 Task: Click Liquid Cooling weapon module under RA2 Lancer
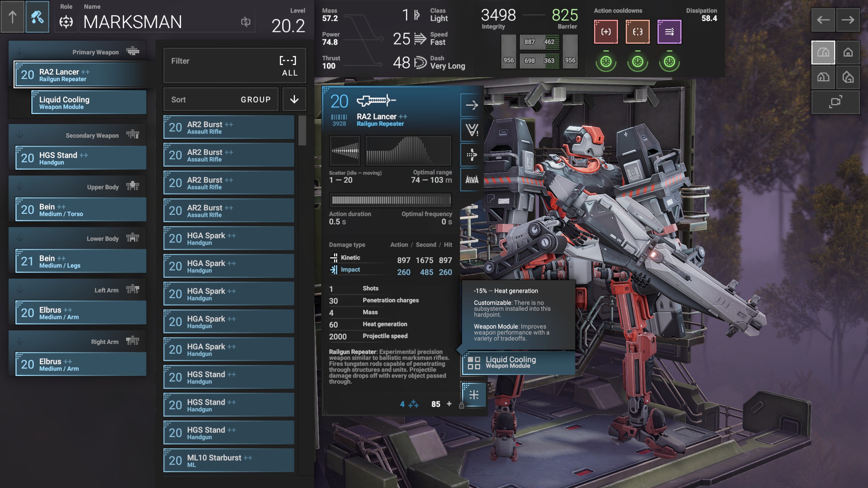coord(89,103)
